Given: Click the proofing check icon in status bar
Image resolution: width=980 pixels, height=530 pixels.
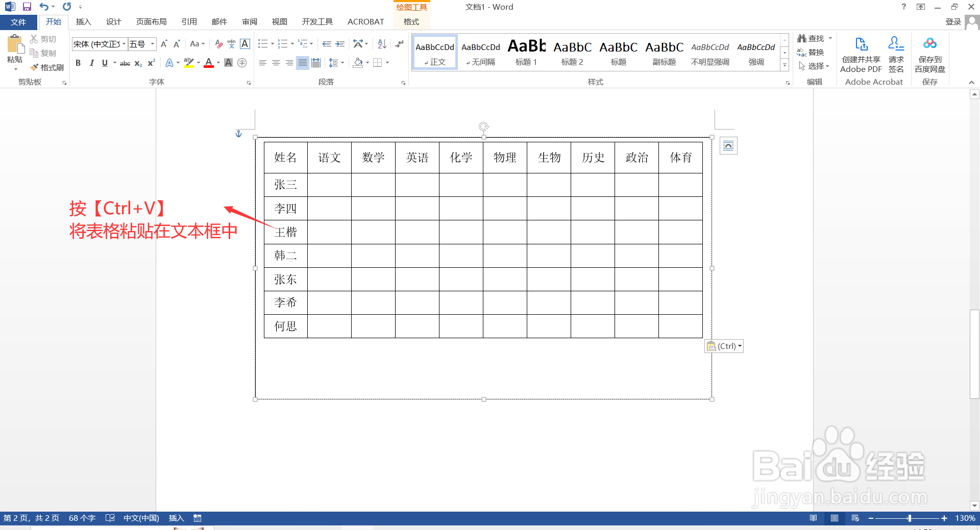Looking at the screenshot, I should tap(110, 518).
